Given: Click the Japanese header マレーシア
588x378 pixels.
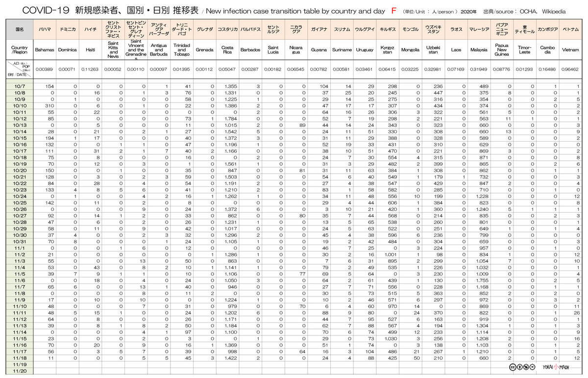Looking at the screenshot, I should coord(479,29).
